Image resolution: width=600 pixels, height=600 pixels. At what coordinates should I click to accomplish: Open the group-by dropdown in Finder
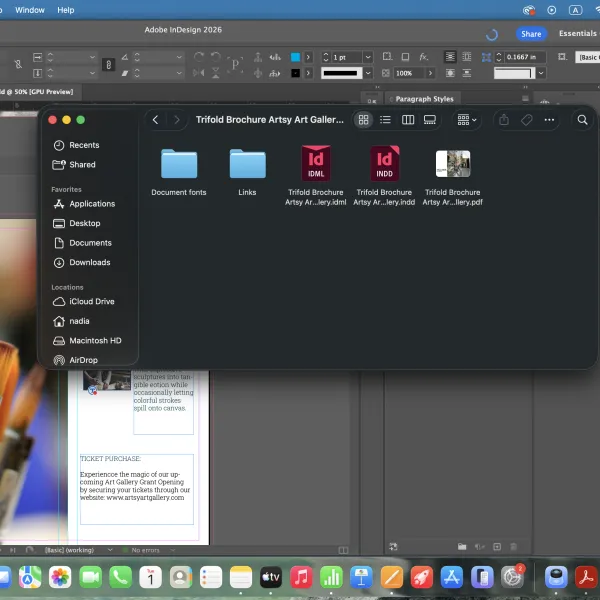tap(467, 120)
